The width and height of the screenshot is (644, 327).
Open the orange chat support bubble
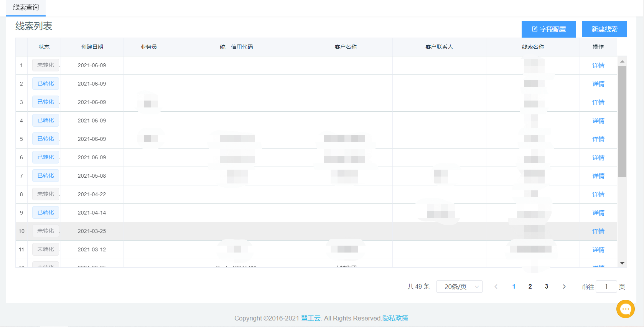tap(625, 309)
